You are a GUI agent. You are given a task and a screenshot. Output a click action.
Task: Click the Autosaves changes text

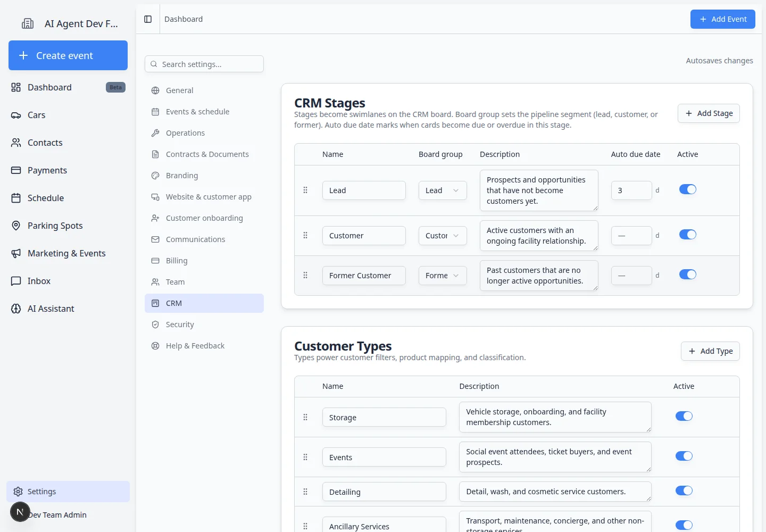(x=719, y=61)
